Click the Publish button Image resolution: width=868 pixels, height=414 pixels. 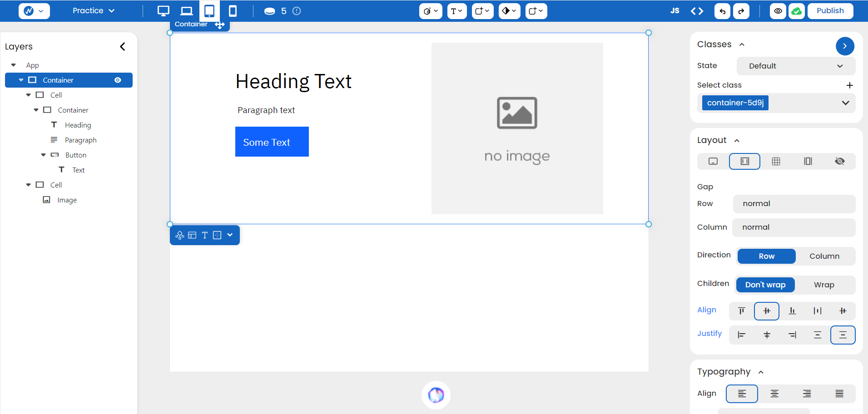click(x=830, y=11)
